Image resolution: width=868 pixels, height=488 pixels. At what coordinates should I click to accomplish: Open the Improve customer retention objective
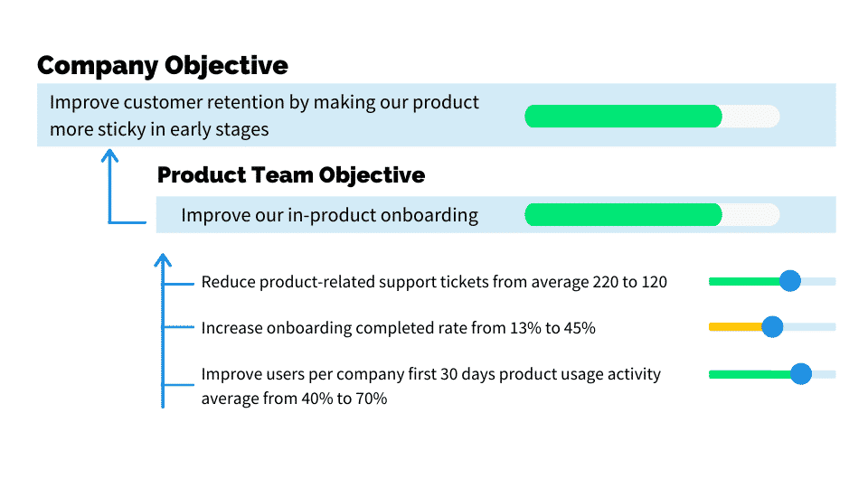click(x=264, y=116)
